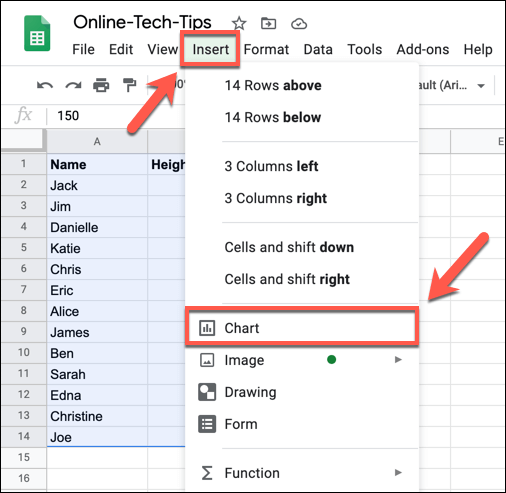The image size is (506, 493).
Task: Insert 3 Columns right
Action: click(302, 198)
